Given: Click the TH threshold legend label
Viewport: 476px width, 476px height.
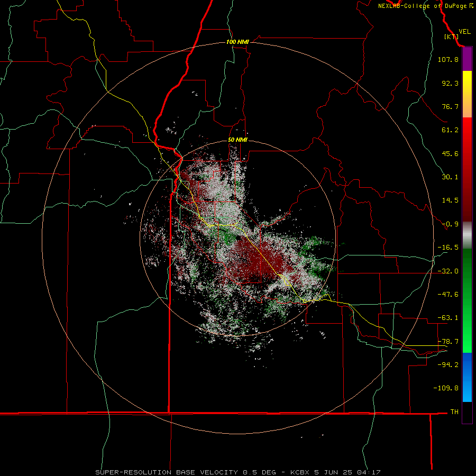Looking at the screenshot, I should (454, 412).
